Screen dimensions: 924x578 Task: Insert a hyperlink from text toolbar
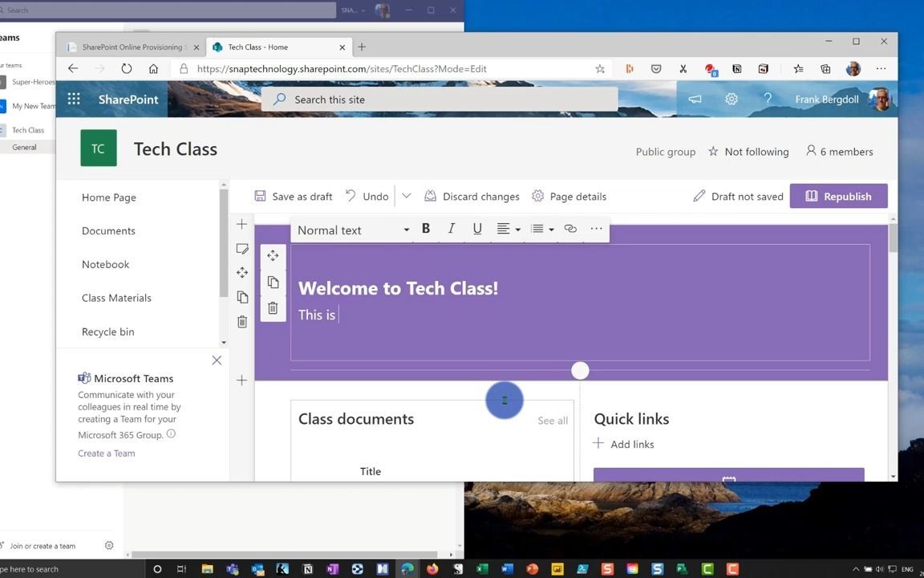[x=570, y=229]
